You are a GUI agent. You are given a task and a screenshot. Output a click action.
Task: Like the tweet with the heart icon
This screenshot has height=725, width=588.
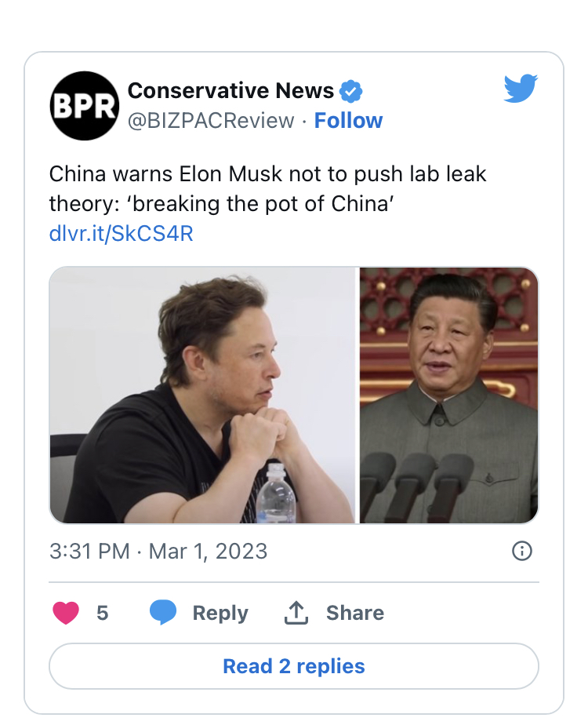pos(66,613)
